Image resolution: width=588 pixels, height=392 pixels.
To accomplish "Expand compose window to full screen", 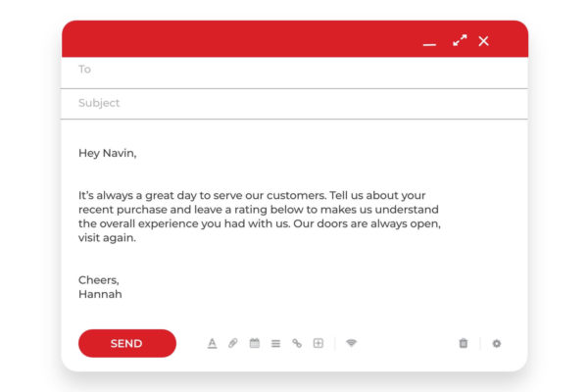I will [x=460, y=40].
